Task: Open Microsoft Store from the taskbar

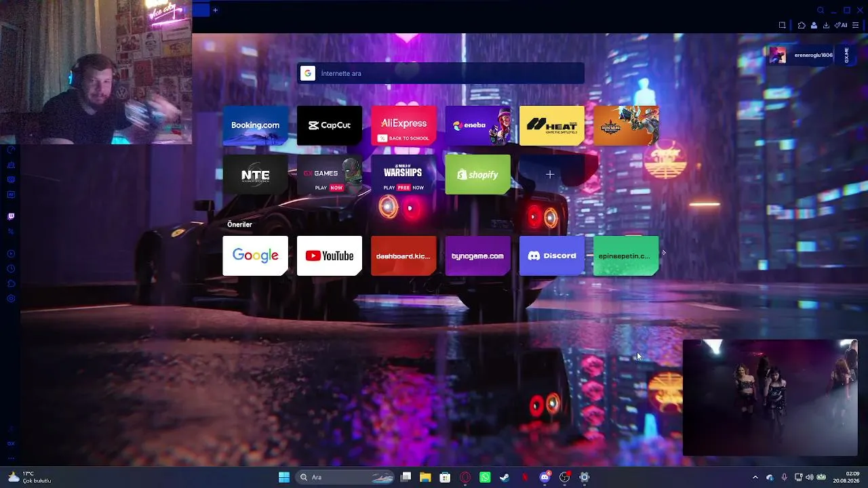Action: tap(445, 477)
